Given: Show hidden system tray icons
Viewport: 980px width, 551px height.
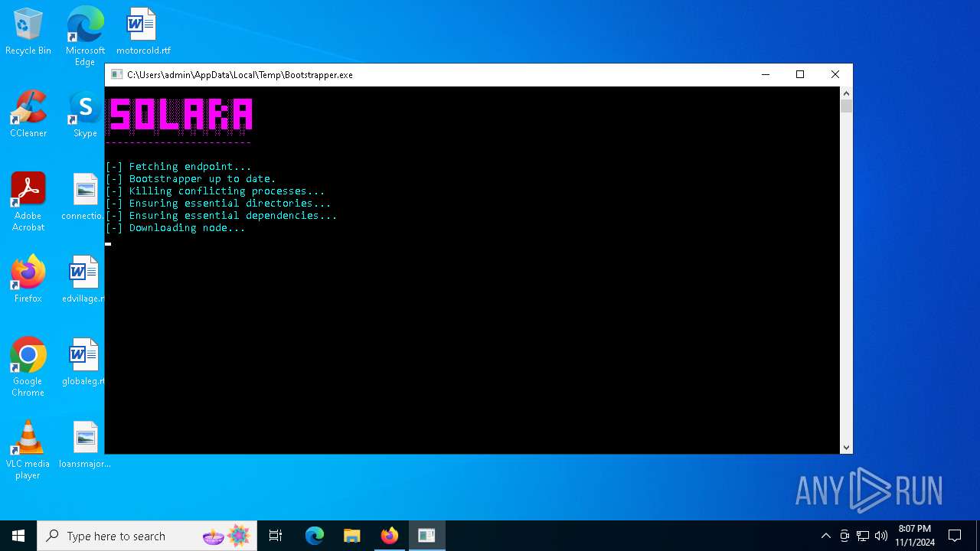Looking at the screenshot, I should 825,536.
